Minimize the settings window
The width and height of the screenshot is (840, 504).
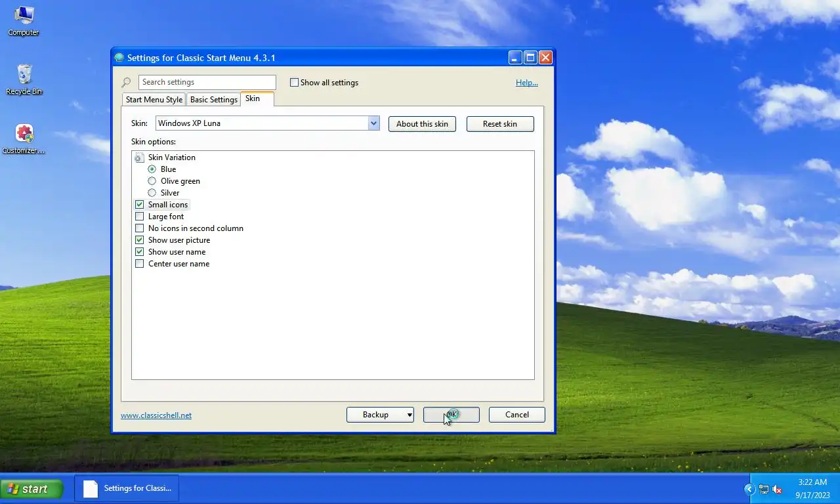point(516,58)
